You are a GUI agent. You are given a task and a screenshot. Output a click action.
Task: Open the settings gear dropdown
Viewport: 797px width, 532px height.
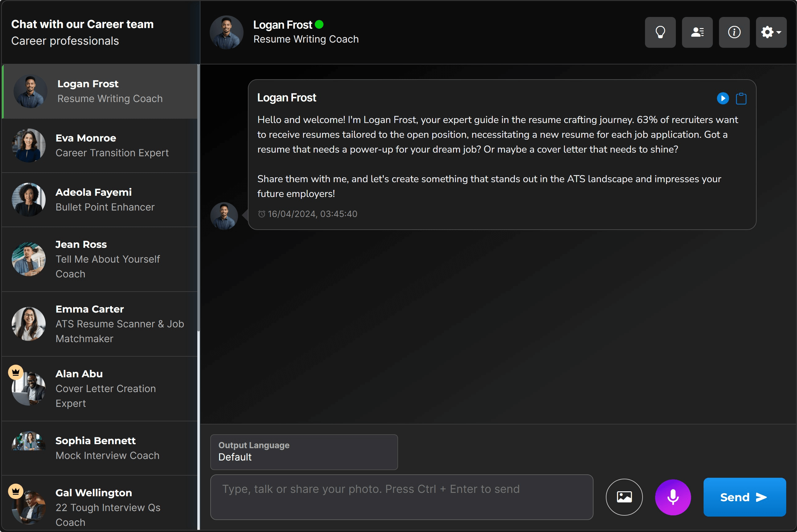tap(771, 32)
